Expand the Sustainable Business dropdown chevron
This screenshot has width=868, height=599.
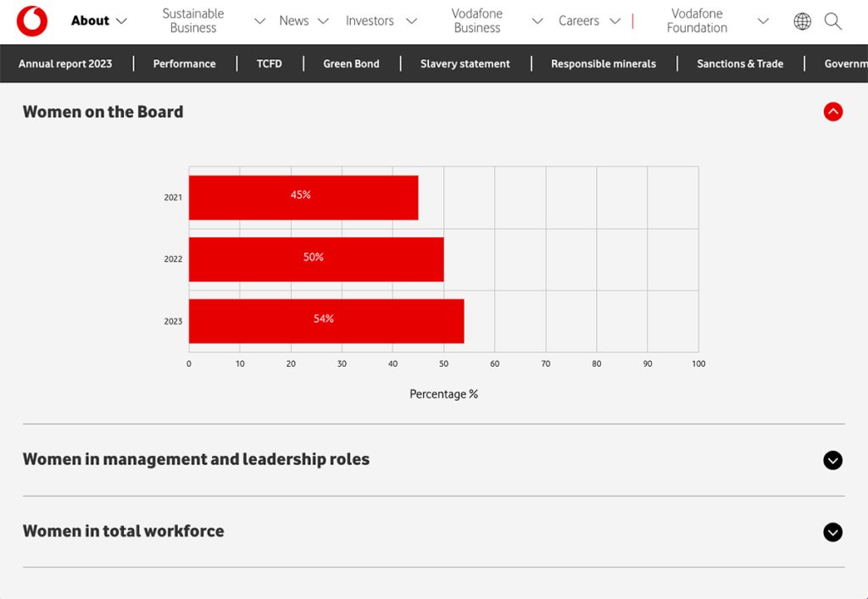pos(259,21)
